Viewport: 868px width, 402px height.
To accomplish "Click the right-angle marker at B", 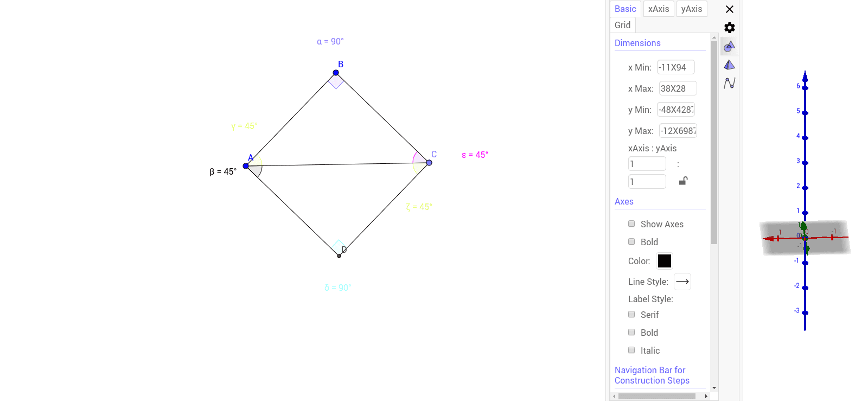I will click(336, 81).
